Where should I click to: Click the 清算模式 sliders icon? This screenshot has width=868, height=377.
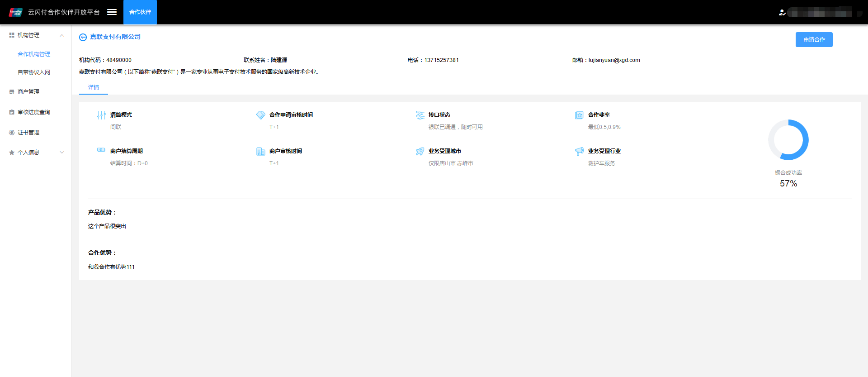[101, 115]
